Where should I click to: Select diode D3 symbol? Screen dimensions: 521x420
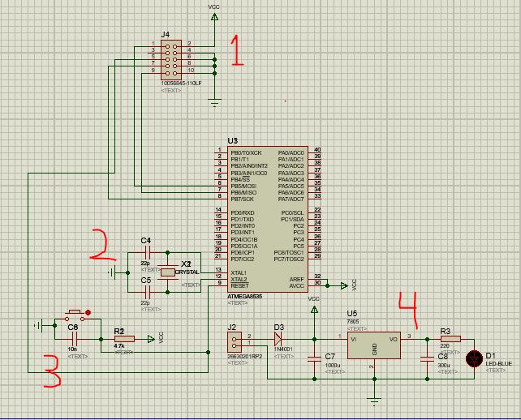[278, 339]
